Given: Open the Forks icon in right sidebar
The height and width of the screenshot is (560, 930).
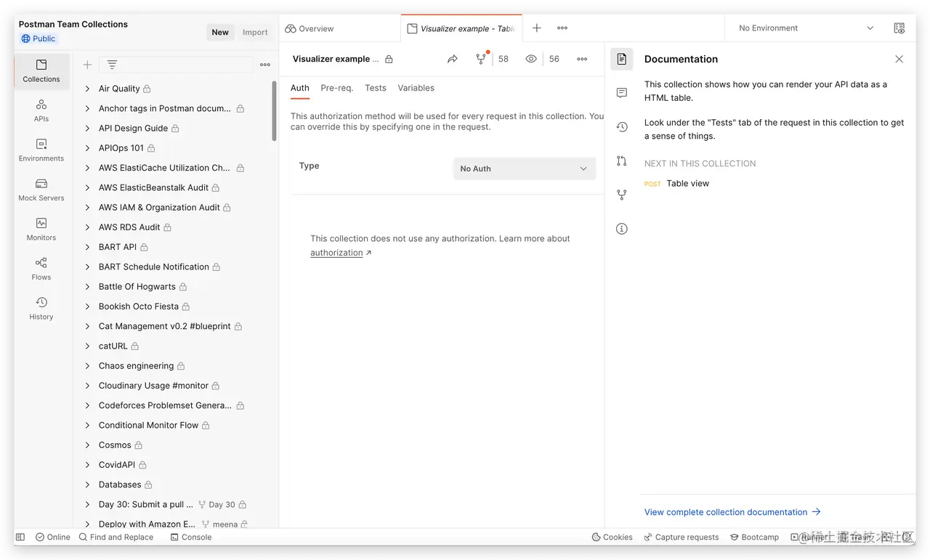Looking at the screenshot, I should (x=622, y=195).
